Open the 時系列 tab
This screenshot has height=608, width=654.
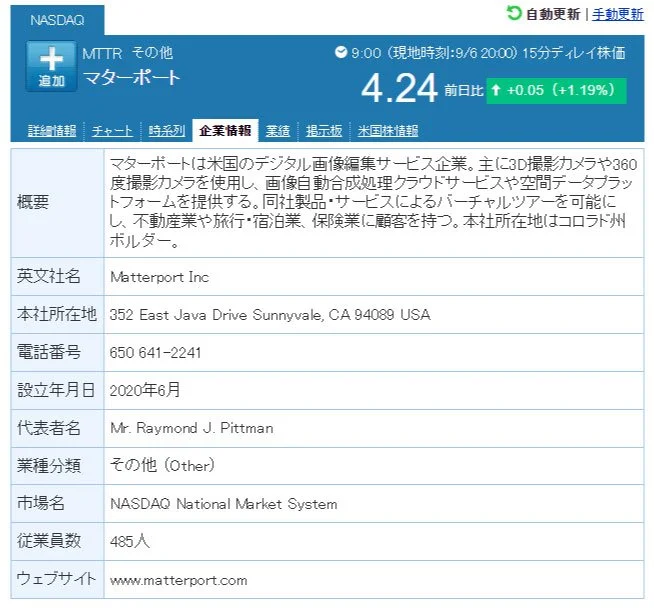click(x=166, y=131)
